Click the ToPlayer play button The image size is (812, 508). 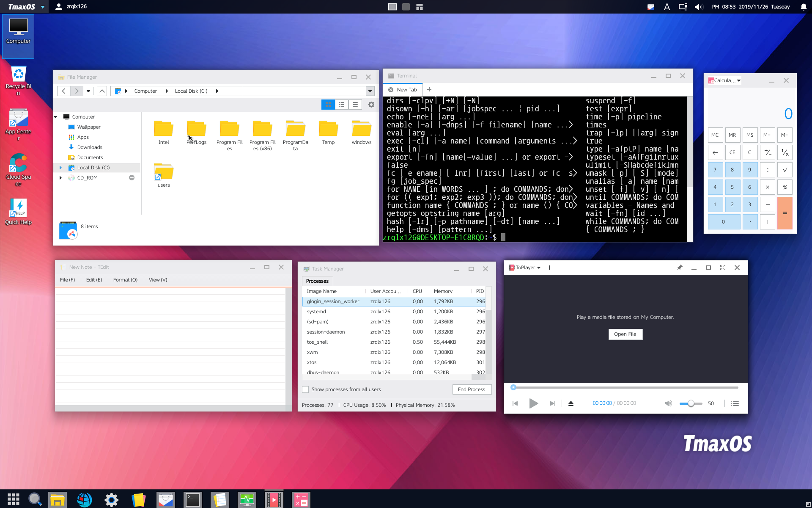tap(533, 403)
